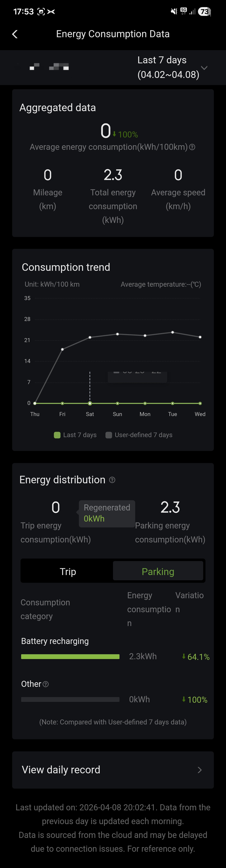
Task: Tap Tuesday's point on the grey line
Action: tap(172, 332)
